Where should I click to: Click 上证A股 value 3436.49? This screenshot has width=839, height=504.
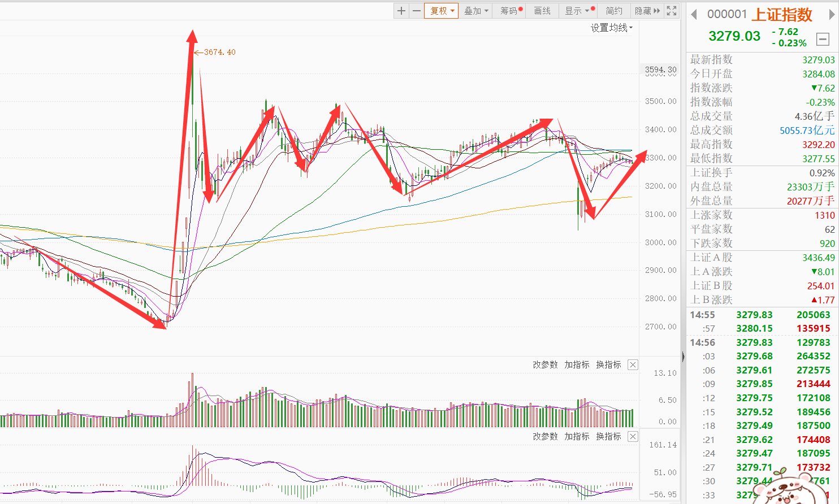tap(818, 258)
